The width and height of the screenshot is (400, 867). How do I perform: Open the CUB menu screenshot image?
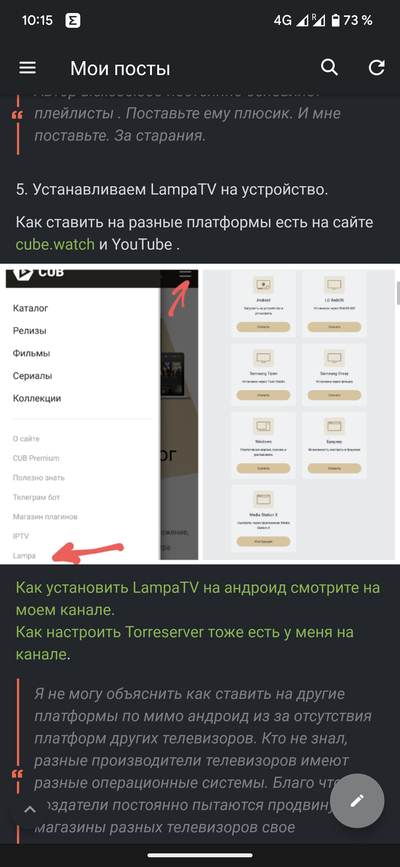(102, 415)
